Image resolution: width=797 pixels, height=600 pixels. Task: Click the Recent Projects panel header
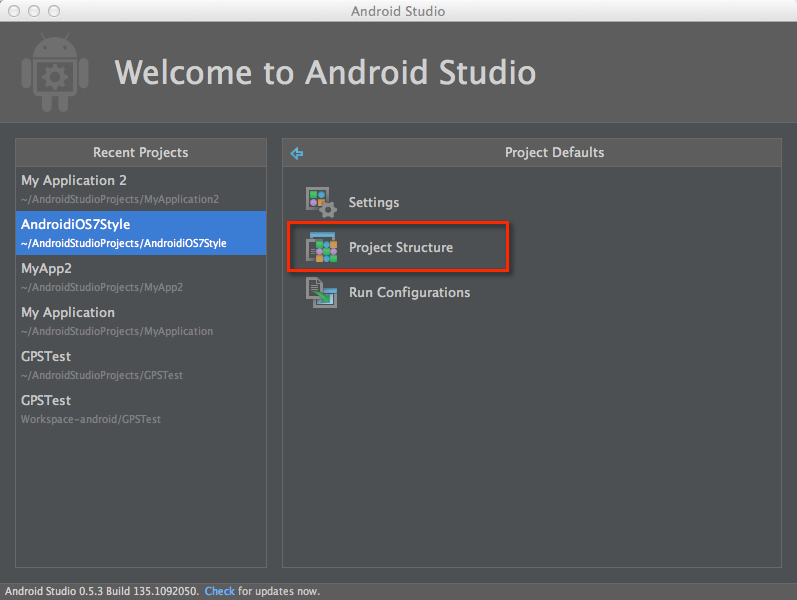tap(140, 153)
